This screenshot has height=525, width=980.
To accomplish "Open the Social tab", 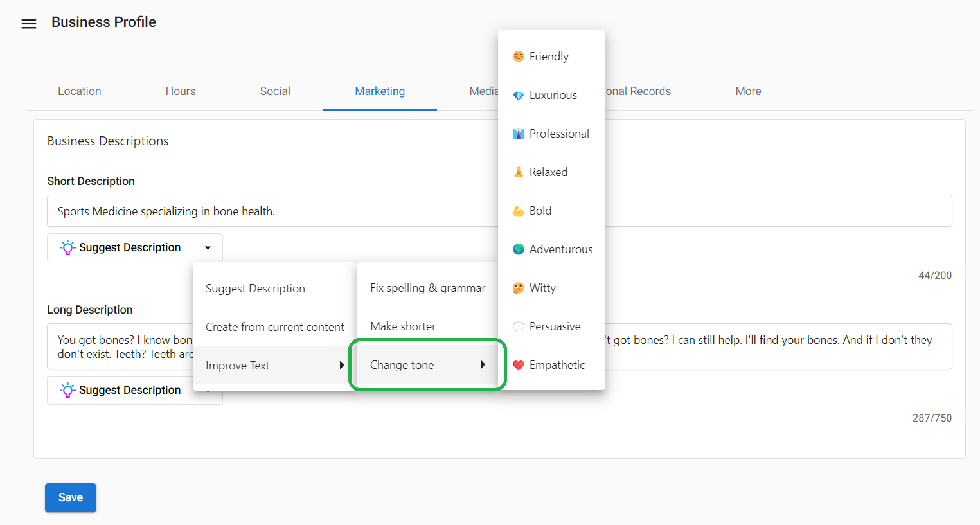I will click(x=275, y=91).
